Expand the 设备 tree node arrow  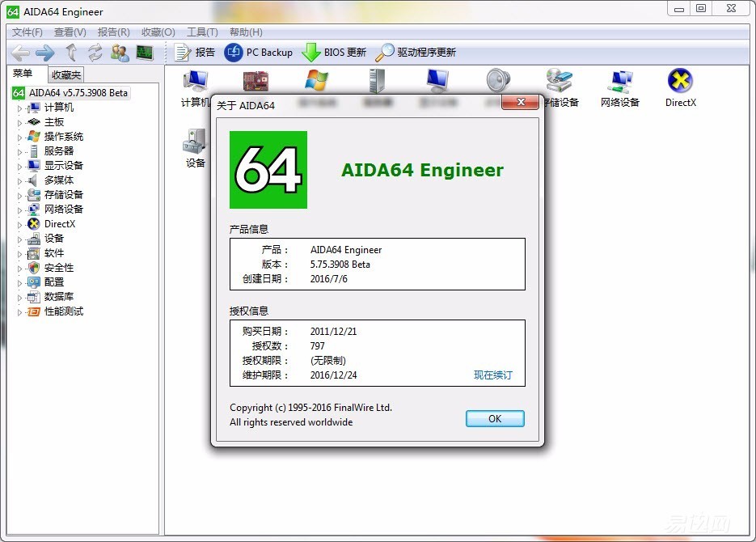(x=19, y=239)
